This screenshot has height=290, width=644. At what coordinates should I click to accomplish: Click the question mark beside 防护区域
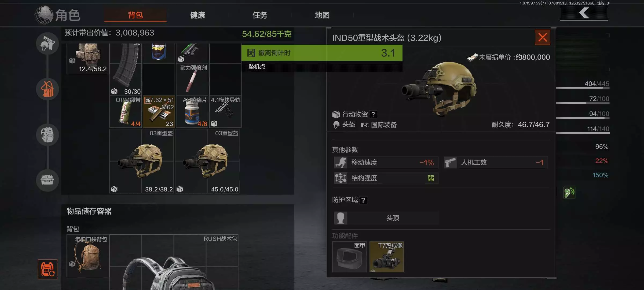point(363,200)
